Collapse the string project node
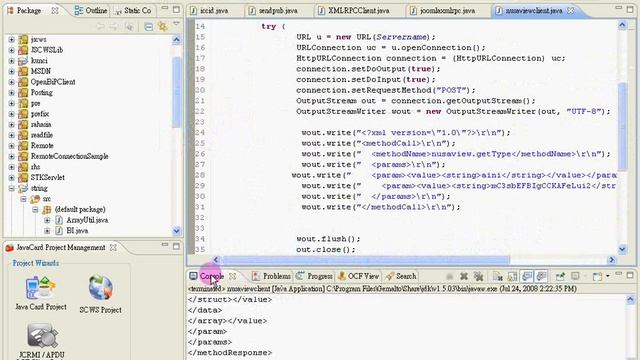Screen dimensions: 640x360 pyautogui.click(x=11, y=188)
